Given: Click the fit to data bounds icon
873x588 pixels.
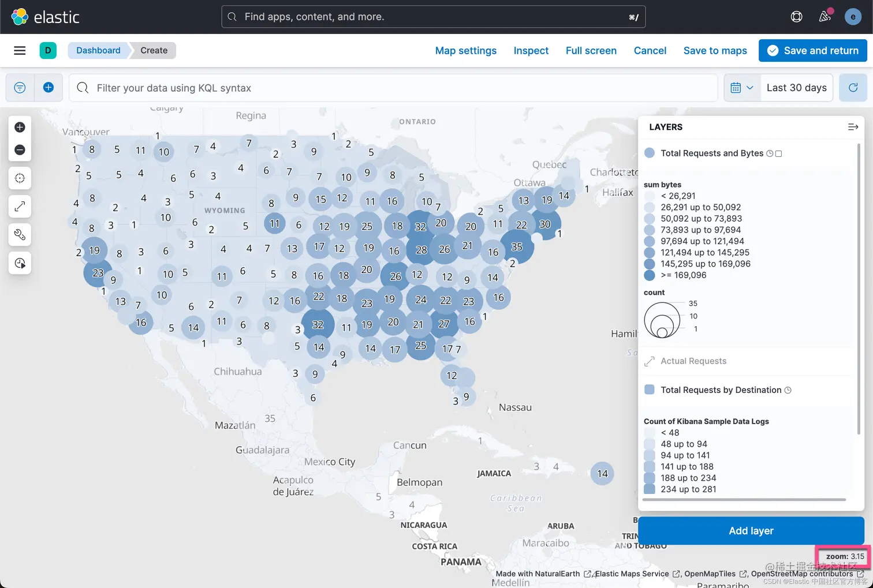Looking at the screenshot, I should (20, 178).
